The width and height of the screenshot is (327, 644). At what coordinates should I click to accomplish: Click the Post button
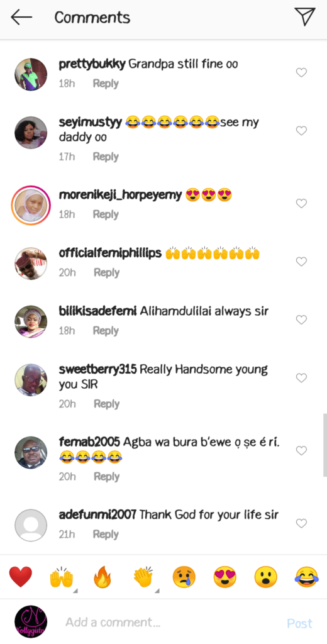[299, 623]
